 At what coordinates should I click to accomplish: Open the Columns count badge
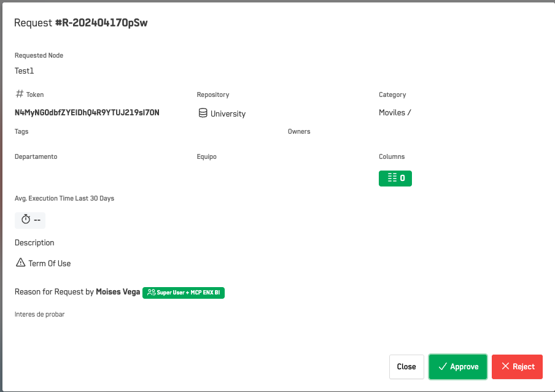(x=395, y=178)
